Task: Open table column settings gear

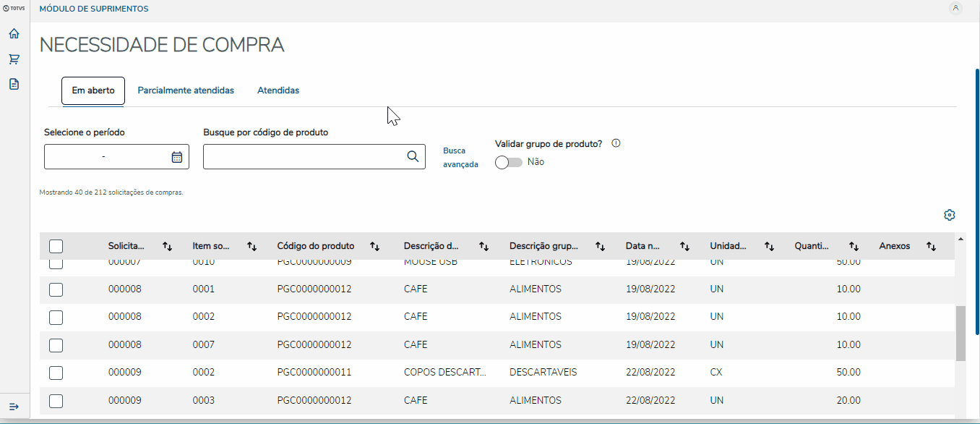Action: pyautogui.click(x=950, y=215)
